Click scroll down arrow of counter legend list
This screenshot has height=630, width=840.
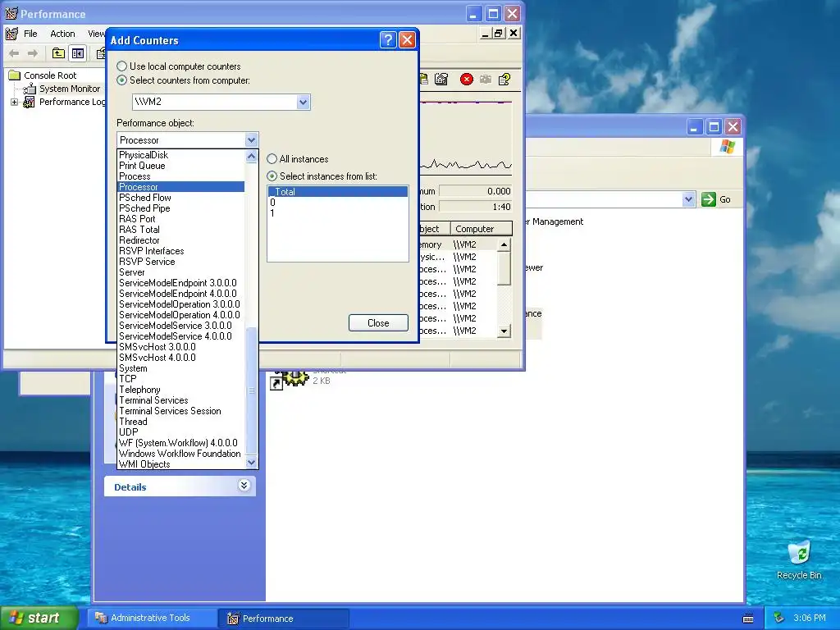point(504,331)
